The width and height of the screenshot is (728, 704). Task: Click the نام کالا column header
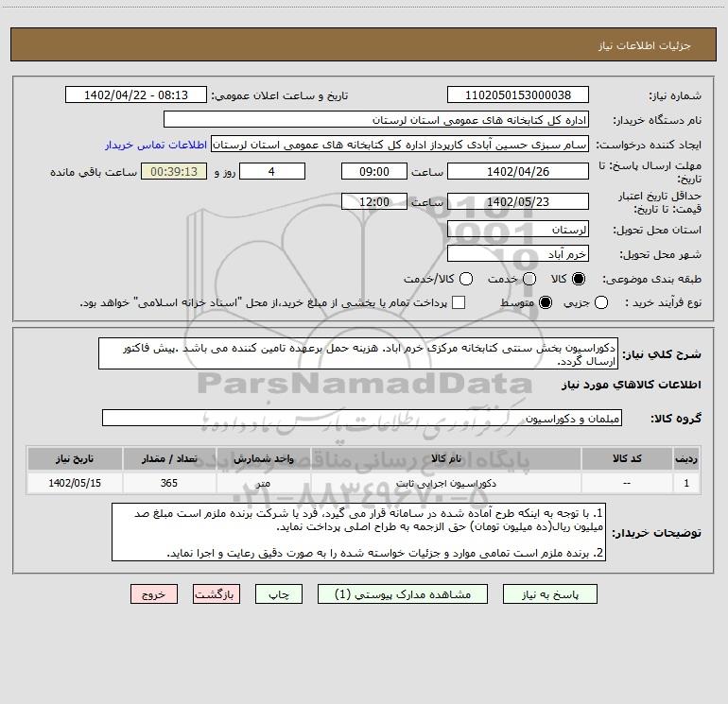[x=445, y=458]
